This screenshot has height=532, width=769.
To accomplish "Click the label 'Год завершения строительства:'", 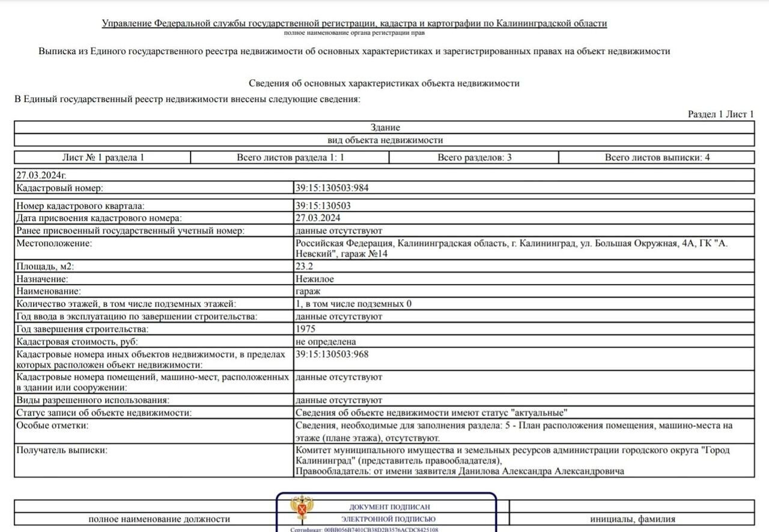I will [82, 328].
